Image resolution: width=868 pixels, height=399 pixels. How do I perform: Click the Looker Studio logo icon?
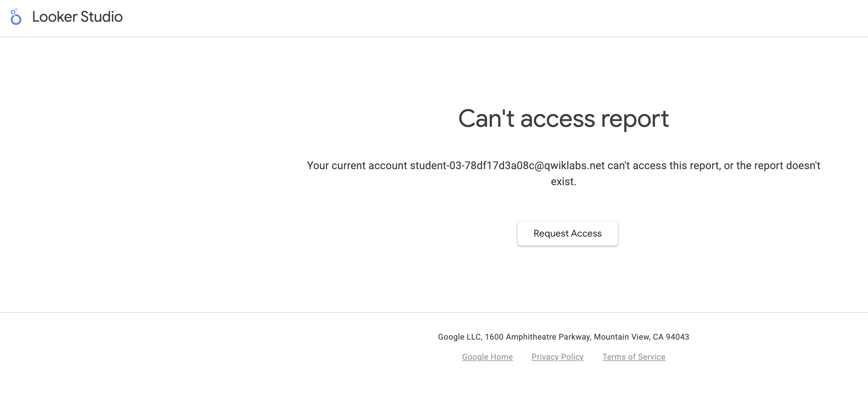(15, 16)
